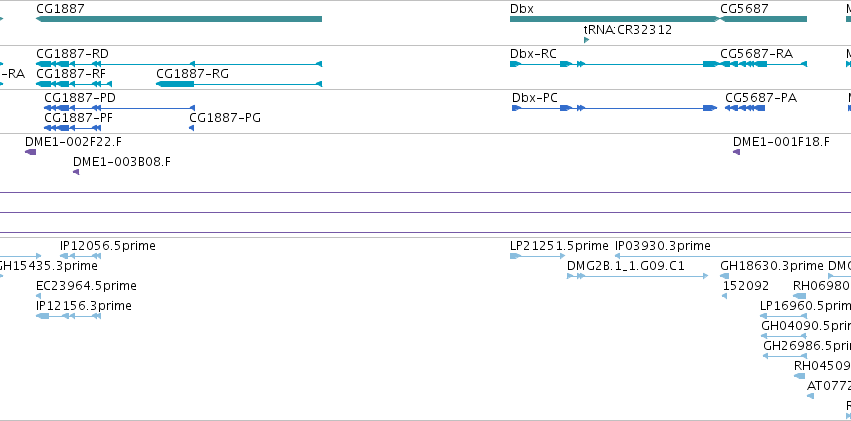
Task: Select the DME1-002F22.F purple marker
Action: [30, 152]
